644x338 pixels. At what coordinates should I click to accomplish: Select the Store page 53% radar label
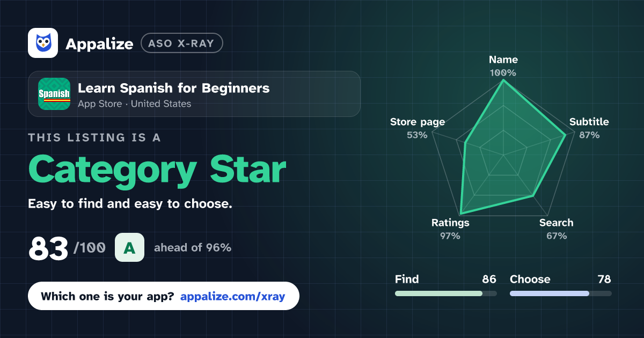(x=418, y=128)
